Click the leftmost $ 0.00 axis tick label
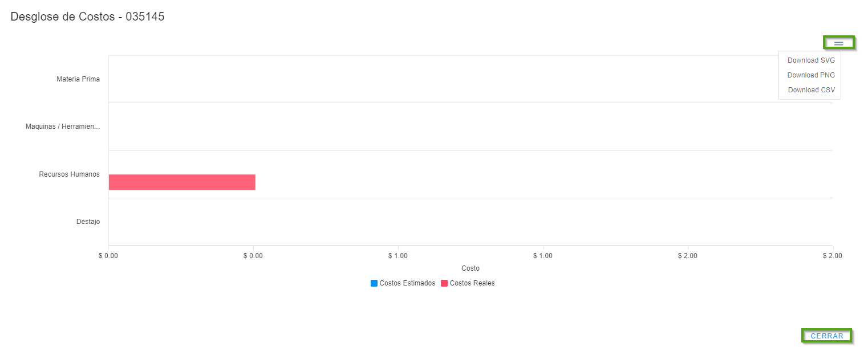Screen dimensions: 868x355 coord(108,256)
